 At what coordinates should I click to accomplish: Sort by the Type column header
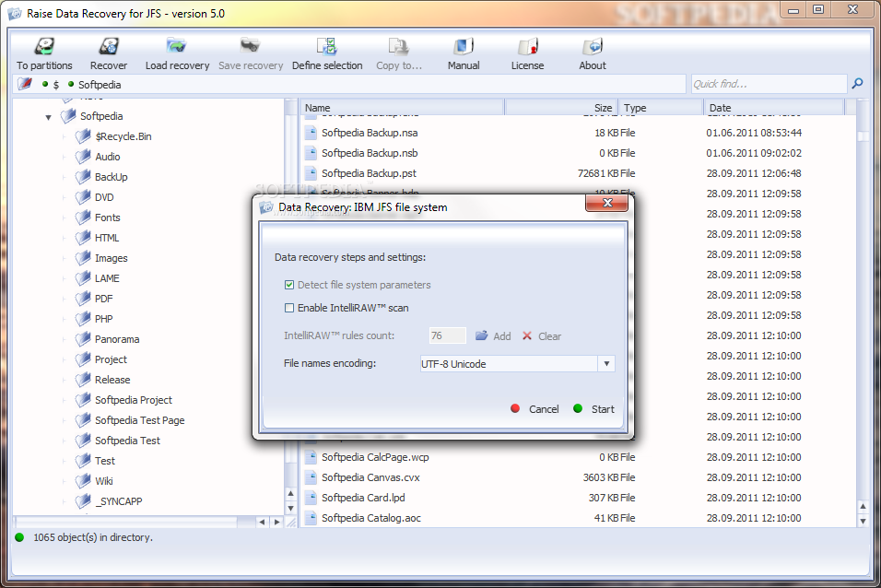point(661,107)
